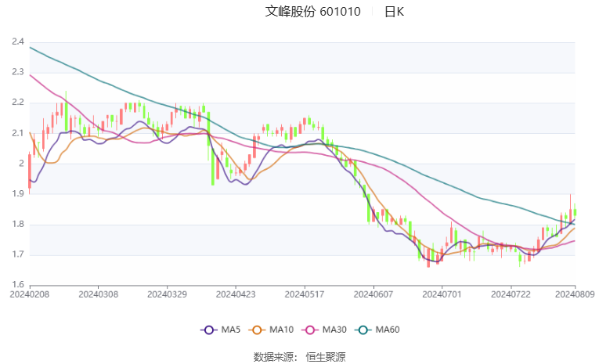
Task: Click the 20240701 date axis label
Action: pos(442,294)
